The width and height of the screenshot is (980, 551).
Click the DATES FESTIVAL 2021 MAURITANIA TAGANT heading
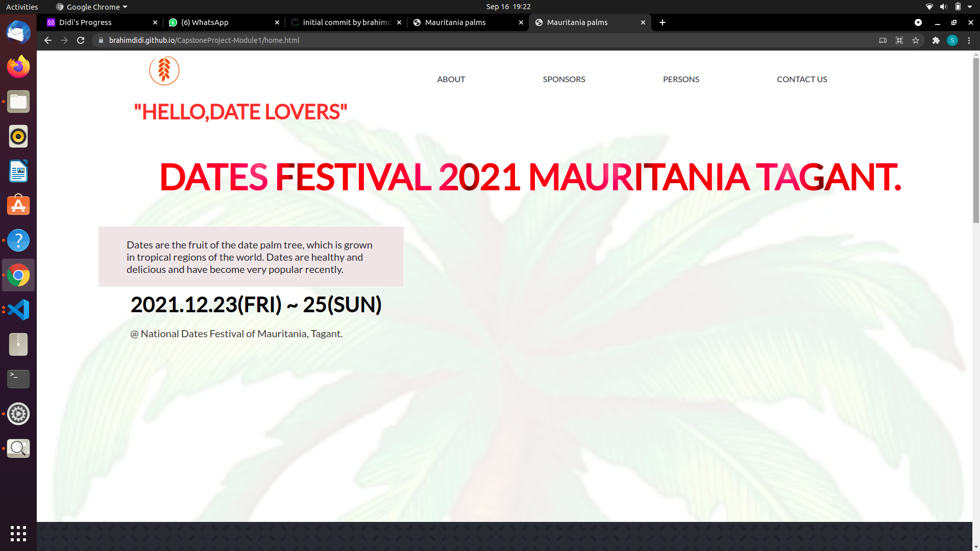click(530, 177)
